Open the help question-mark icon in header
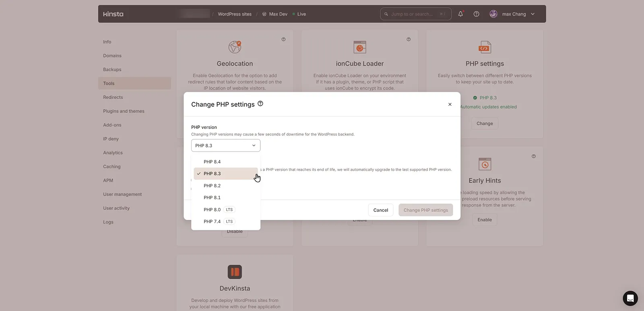The width and height of the screenshot is (644, 311). (x=476, y=14)
